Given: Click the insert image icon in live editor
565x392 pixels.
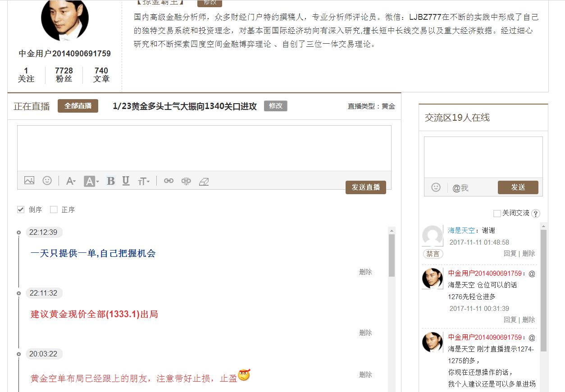Looking at the screenshot, I should coord(29,181).
